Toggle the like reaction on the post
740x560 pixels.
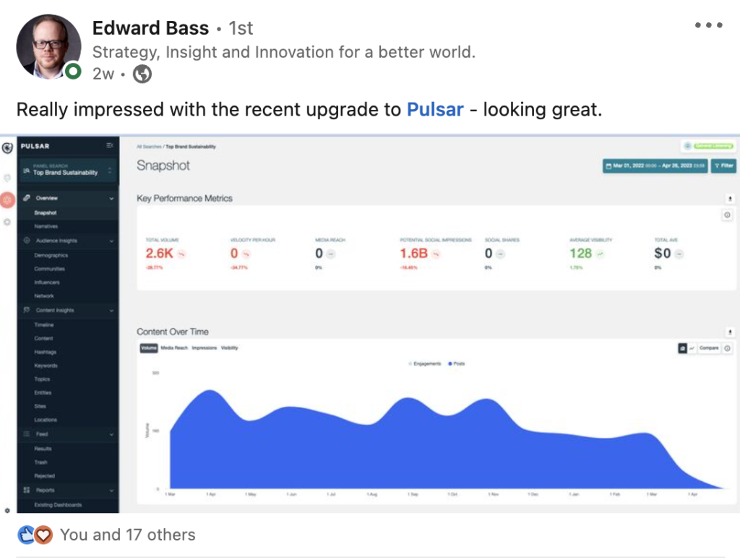pos(27,535)
